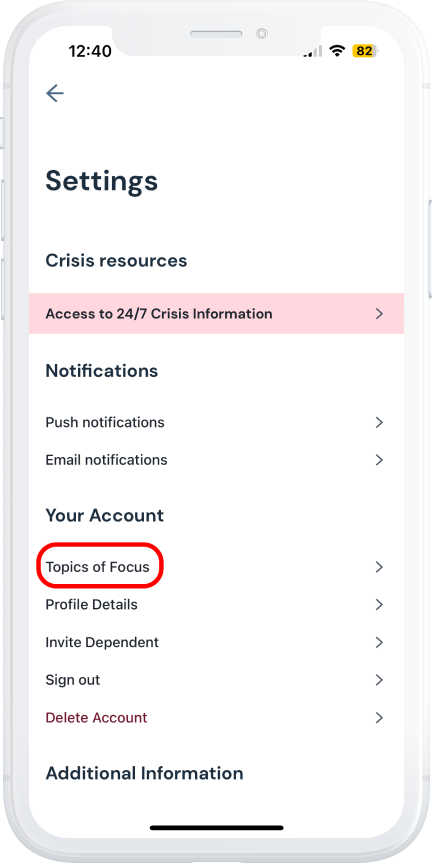The width and height of the screenshot is (432, 863).
Task: Tap the back arrow icon
Action: pyautogui.click(x=54, y=93)
